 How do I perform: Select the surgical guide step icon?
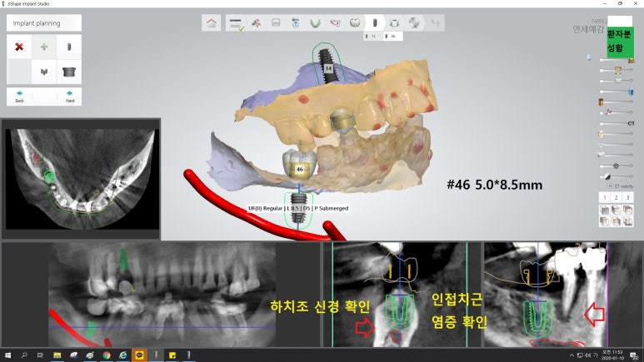click(x=394, y=22)
